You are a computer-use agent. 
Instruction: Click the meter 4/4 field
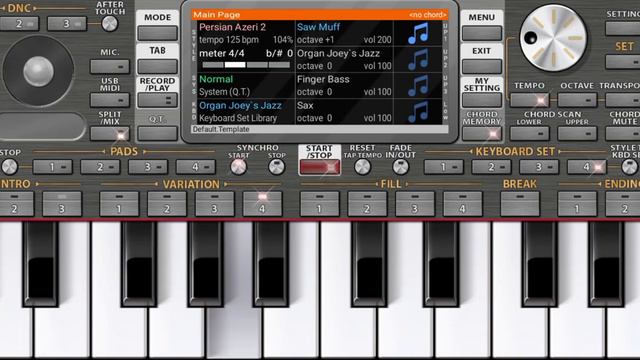[222, 53]
